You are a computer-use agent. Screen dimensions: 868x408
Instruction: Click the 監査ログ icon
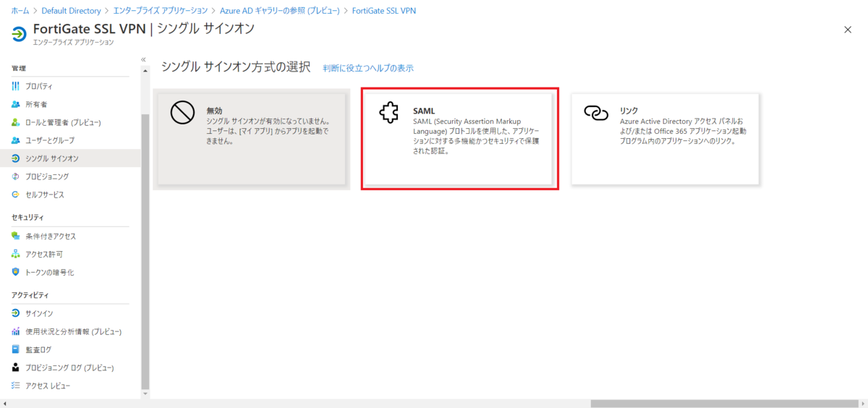pos(16,349)
